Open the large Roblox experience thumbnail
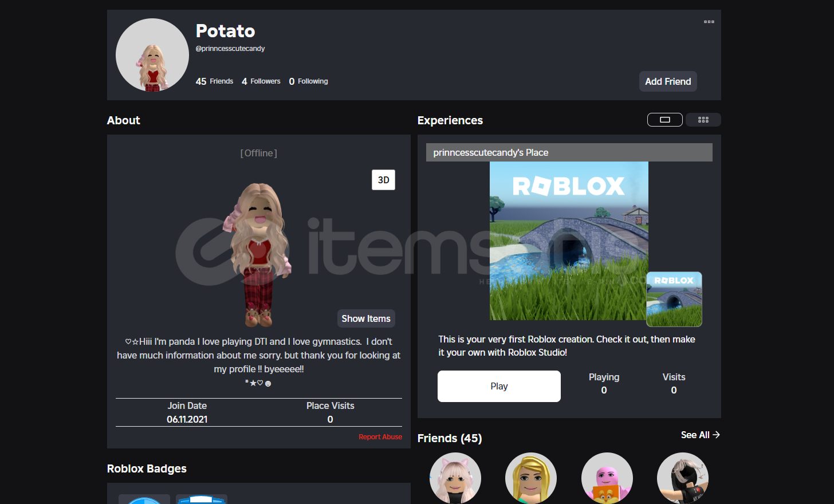 [x=569, y=241]
